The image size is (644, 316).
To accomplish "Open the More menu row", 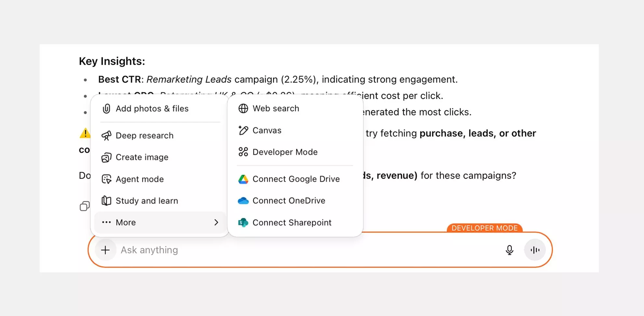I will (126, 222).
